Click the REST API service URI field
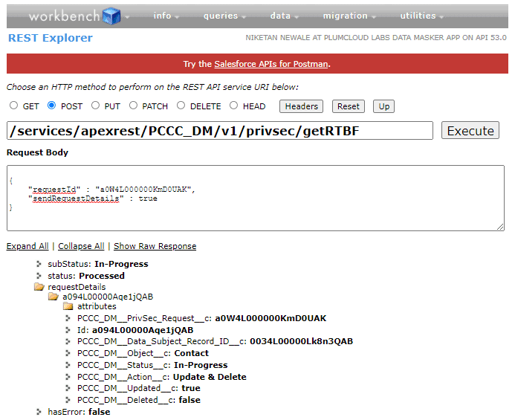The height and width of the screenshot is (420, 515). click(x=219, y=131)
